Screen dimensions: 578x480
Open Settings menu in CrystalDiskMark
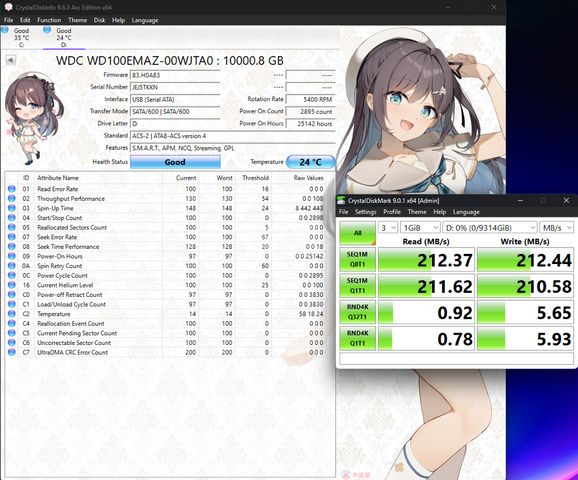point(365,212)
